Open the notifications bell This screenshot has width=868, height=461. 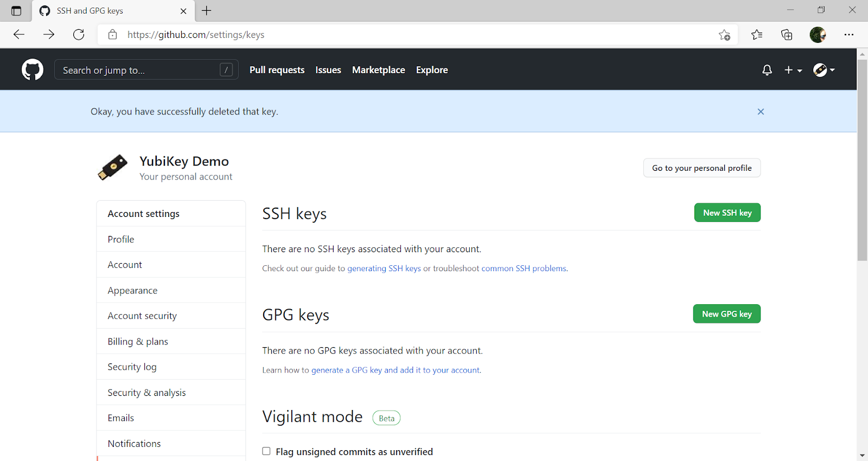tap(767, 70)
